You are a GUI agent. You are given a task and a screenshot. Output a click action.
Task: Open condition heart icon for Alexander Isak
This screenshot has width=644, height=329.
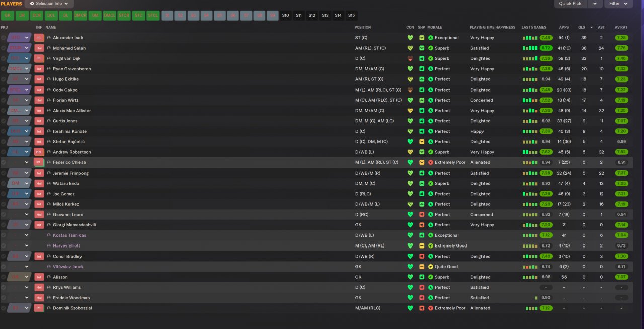[x=410, y=38]
